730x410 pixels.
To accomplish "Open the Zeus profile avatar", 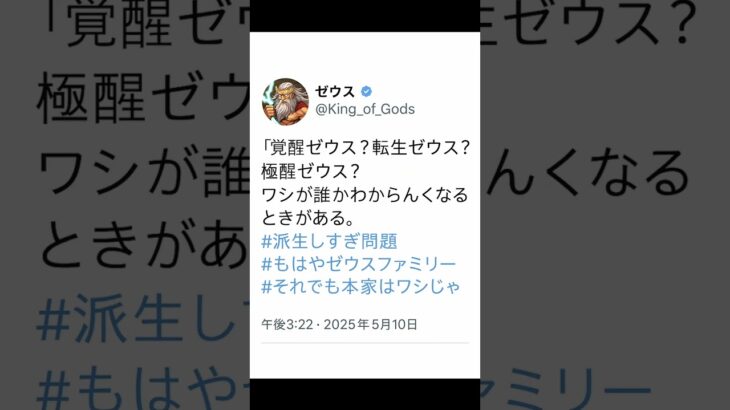I will [285, 101].
